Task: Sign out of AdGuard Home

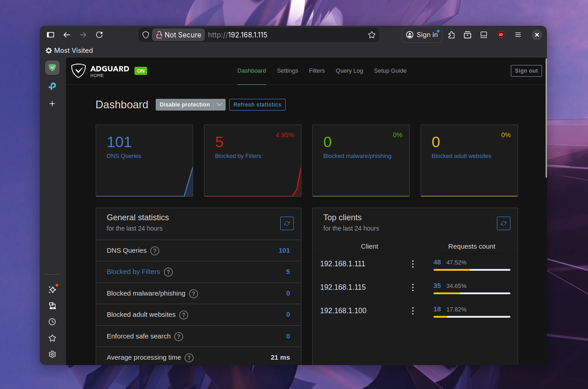Action: [526, 71]
